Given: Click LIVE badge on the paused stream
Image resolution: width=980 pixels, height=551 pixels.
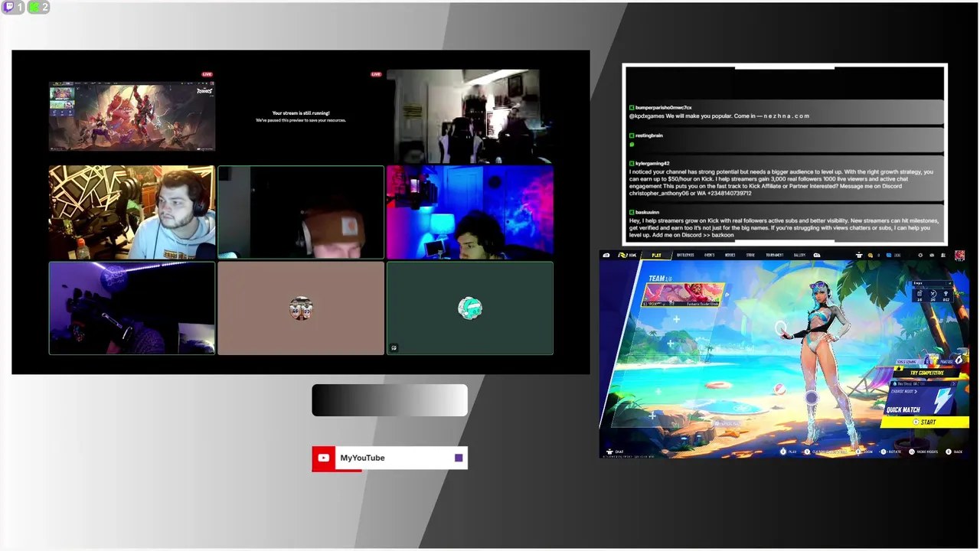Looking at the screenshot, I should (376, 74).
